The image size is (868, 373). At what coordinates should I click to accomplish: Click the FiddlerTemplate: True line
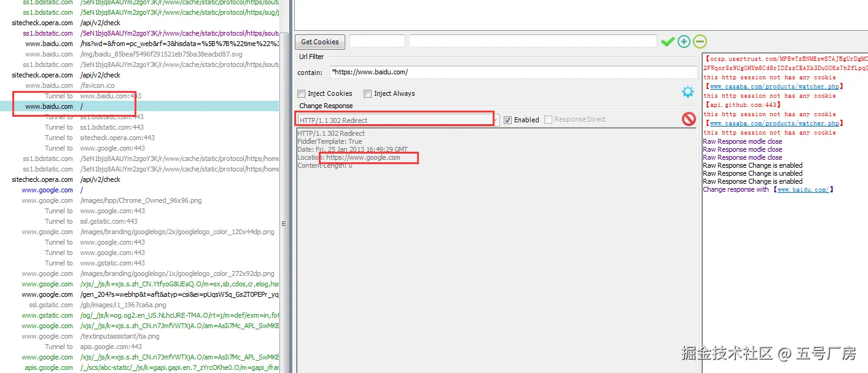click(329, 141)
